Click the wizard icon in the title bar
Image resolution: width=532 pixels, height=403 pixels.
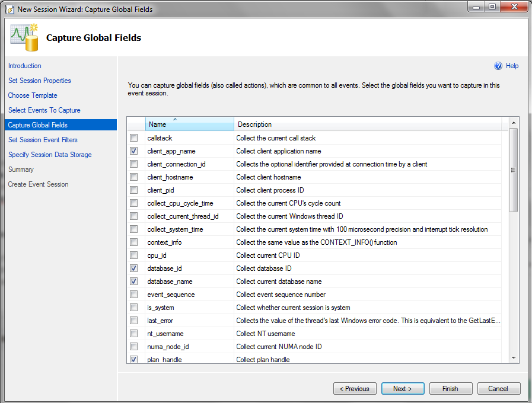(x=10, y=9)
